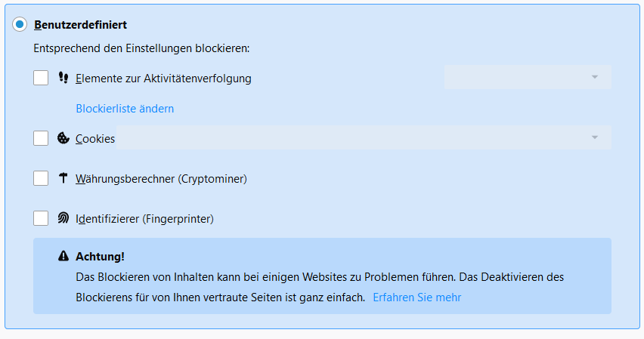Image resolution: width=644 pixels, height=339 pixels.
Task: Click the cookie icon
Action: (63, 138)
